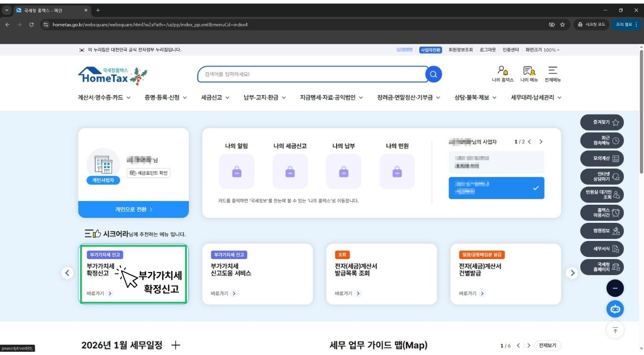Open 민원실 대기인 조회 sidebar button

(x=602, y=194)
